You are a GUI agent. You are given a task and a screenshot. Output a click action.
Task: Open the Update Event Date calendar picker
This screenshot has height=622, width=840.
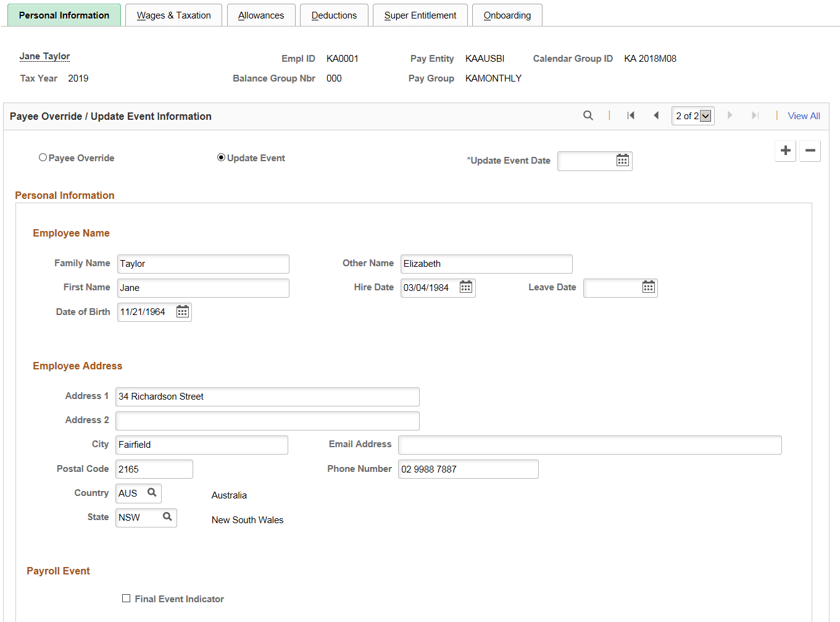(623, 161)
